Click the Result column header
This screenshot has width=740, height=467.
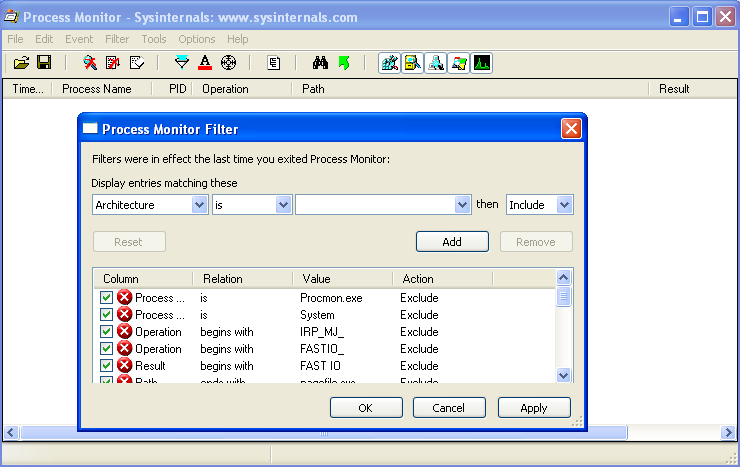coord(692,89)
